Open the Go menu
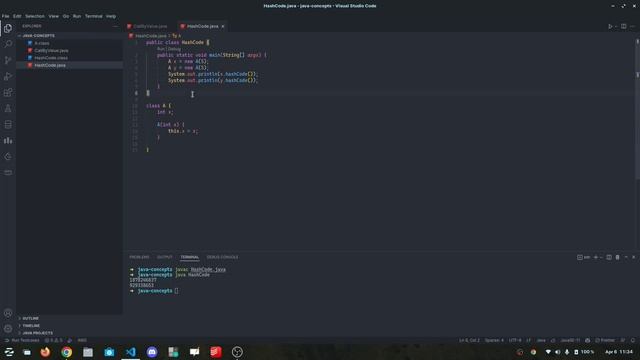Viewport: 640px width, 360px height. (x=66, y=16)
